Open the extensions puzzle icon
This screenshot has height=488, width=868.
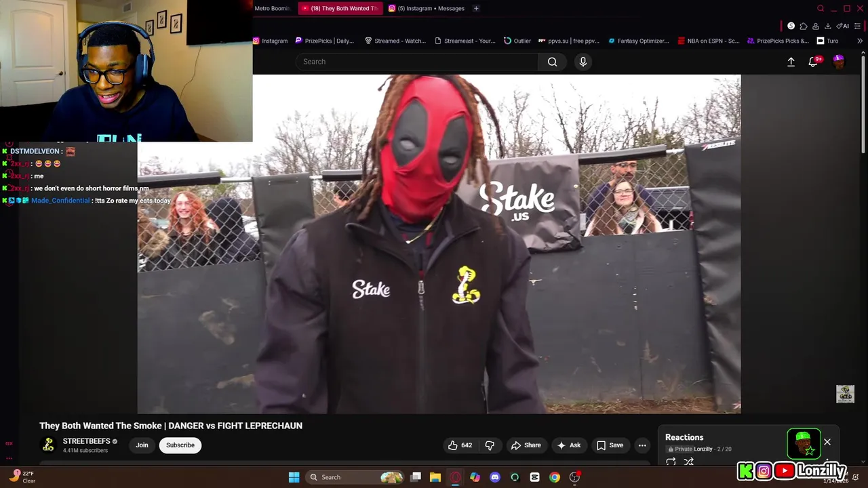[x=804, y=26]
